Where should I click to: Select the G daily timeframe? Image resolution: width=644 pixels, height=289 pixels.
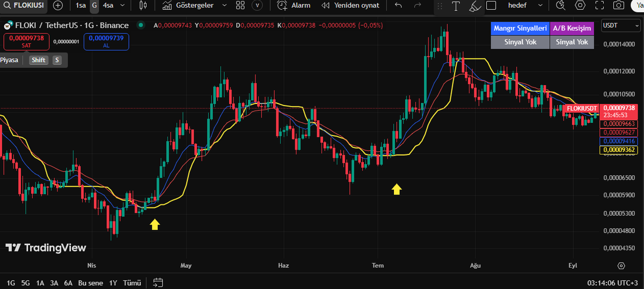pyautogui.click(x=94, y=5)
